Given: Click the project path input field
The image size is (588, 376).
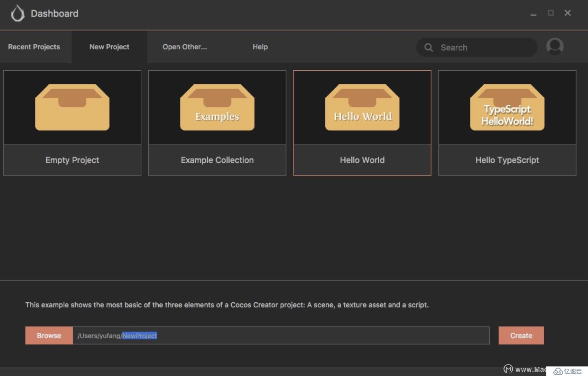Looking at the screenshot, I should (x=281, y=335).
